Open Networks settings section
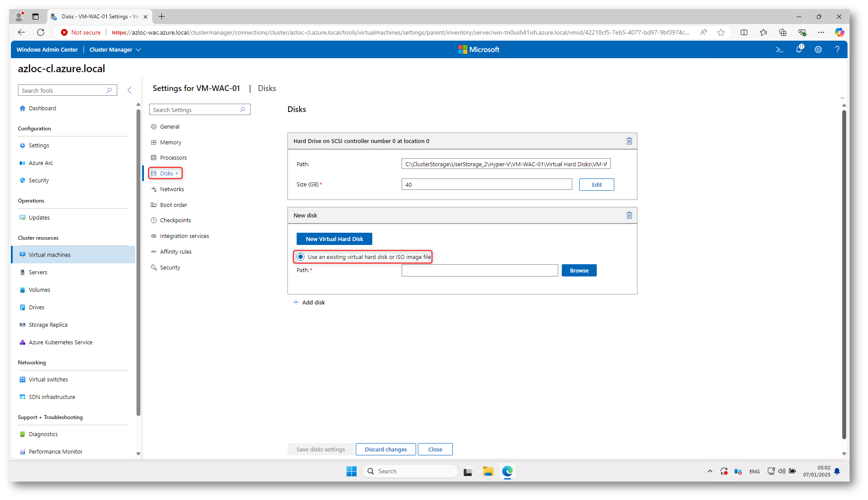 tap(171, 189)
